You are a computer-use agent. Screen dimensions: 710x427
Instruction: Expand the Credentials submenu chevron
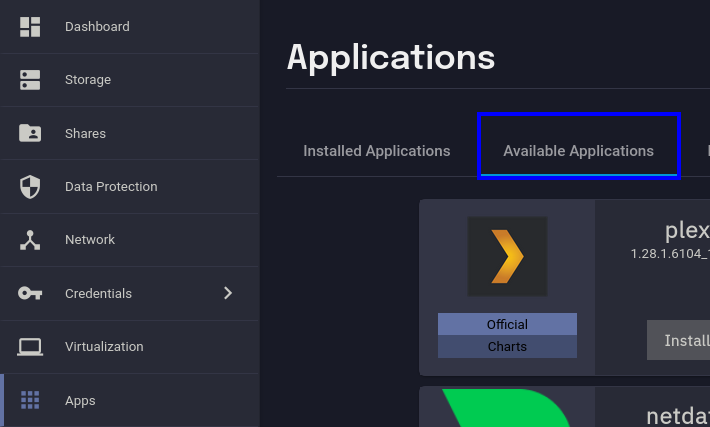pyautogui.click(x=228, y=293)
